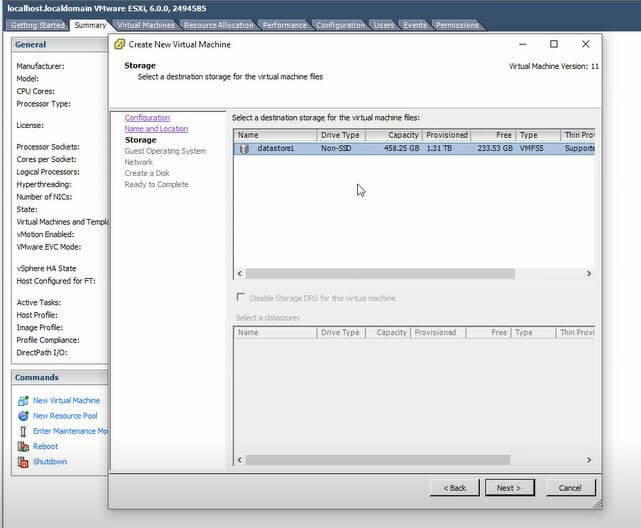Click the Ready to Complete step
The width and height of the screenshot is (641, 528).
point(157,184)
